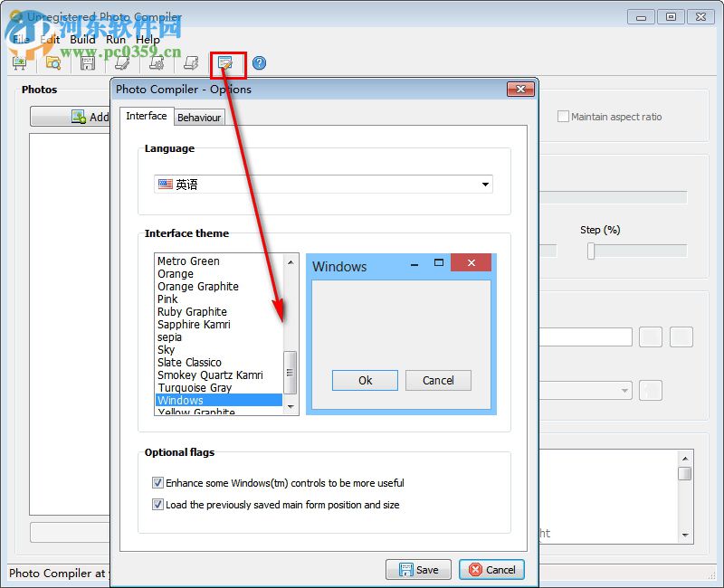Select the Interface tab
This screenshot has height=588, width=724.
point(147,116)
